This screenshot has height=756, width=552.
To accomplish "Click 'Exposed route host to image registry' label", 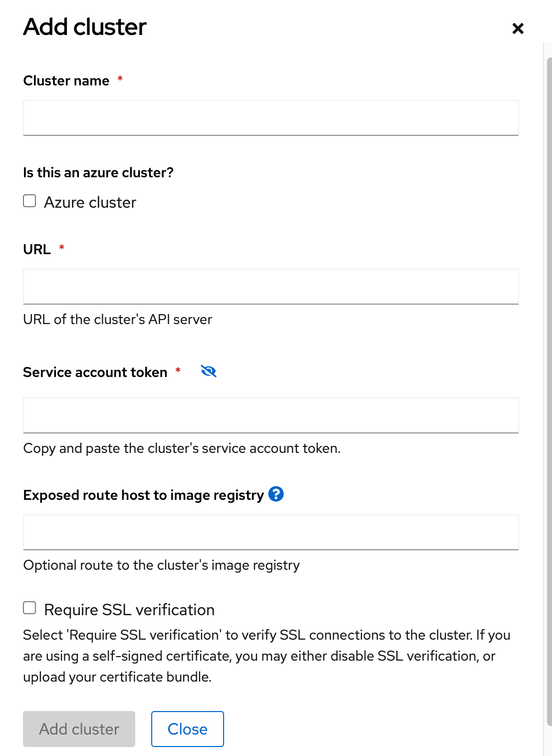I will click(x=143, y=495).
